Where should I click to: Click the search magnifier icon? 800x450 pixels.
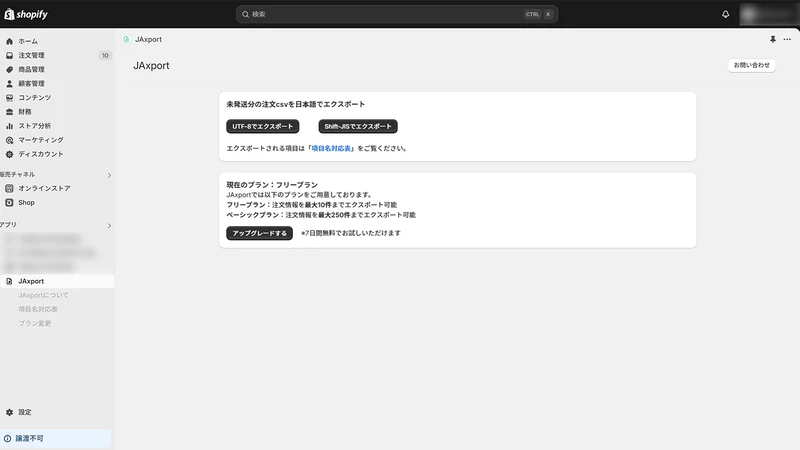click(245, 14)
